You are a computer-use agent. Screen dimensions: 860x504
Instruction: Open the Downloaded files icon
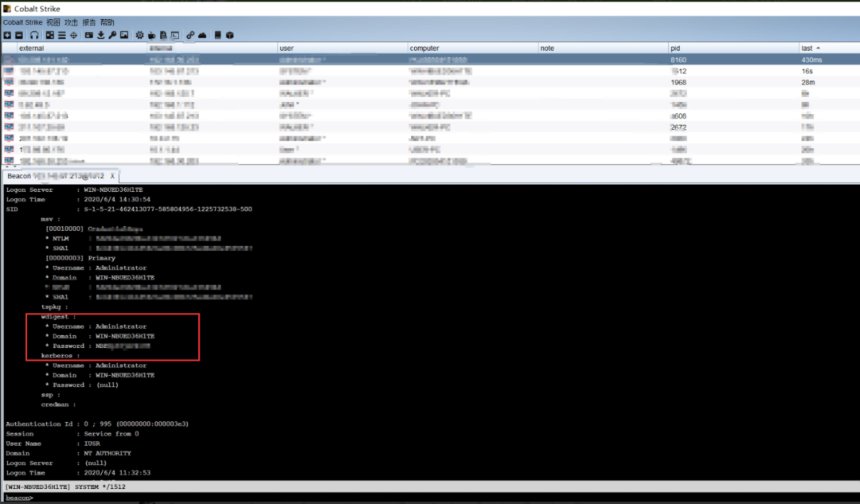coord(101,35)
